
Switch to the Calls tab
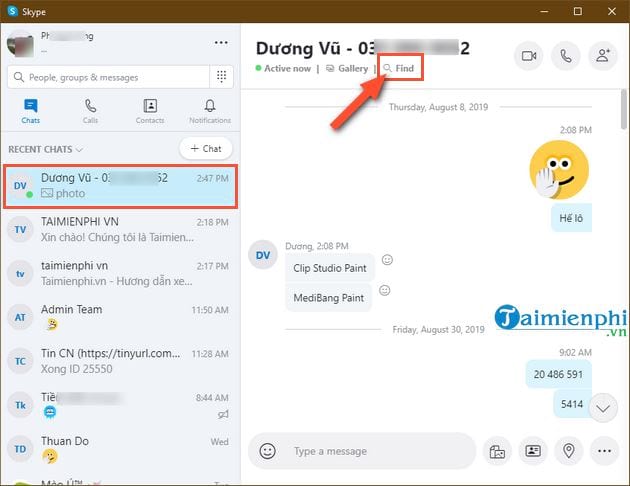click(90, 111)
